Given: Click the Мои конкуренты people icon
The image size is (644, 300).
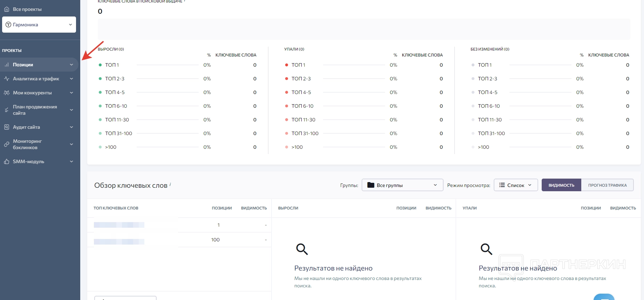Looking at the screenshot, I should [x=7, y=93].
